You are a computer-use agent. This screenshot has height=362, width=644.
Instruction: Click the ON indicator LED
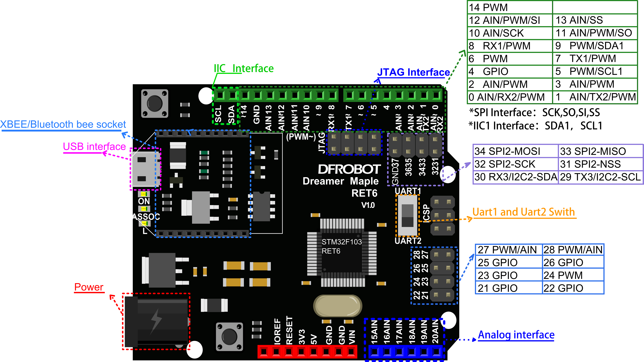click(x=144, y=194)
